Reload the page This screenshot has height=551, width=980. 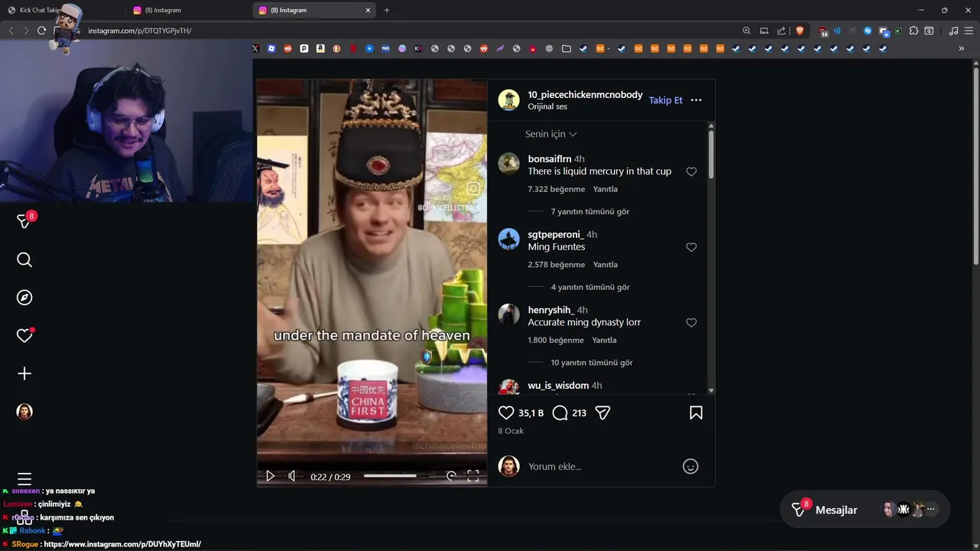(x=42, y=31)
